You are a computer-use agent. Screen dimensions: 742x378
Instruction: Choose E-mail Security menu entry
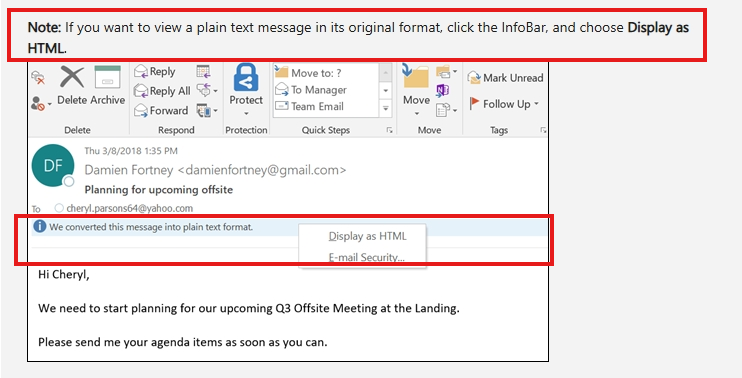[x=366, y=257]
